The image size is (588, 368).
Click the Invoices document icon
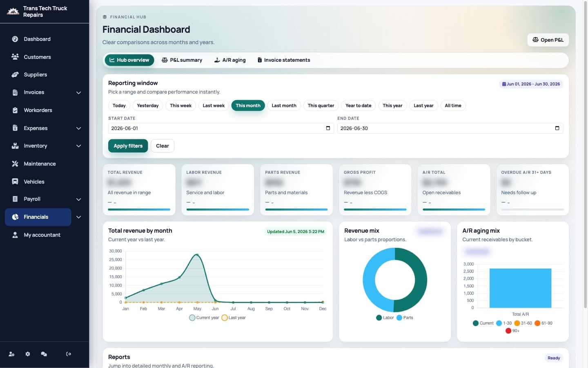[15, 92]
